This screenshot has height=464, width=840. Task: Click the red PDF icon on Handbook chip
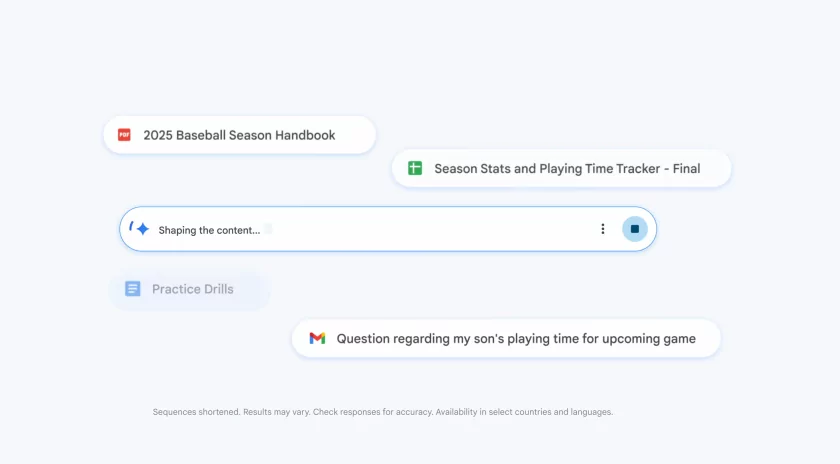(124, 135)
